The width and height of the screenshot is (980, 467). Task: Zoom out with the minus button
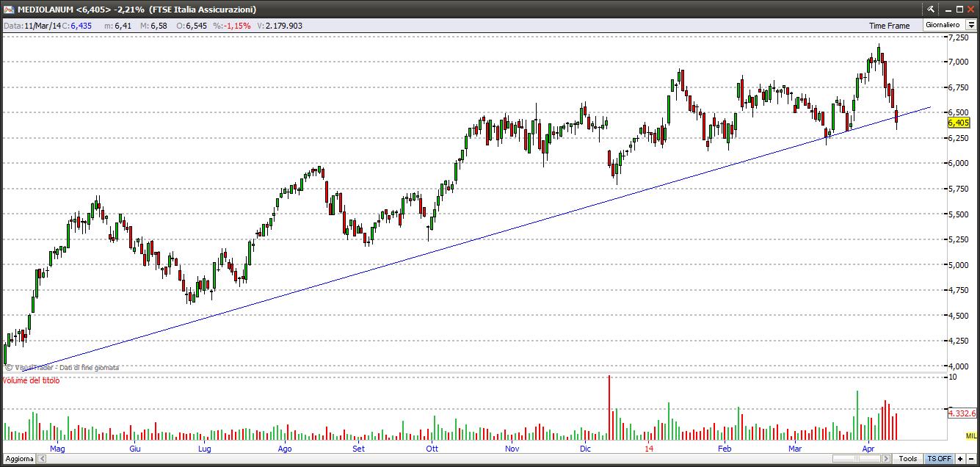(972, 459)
